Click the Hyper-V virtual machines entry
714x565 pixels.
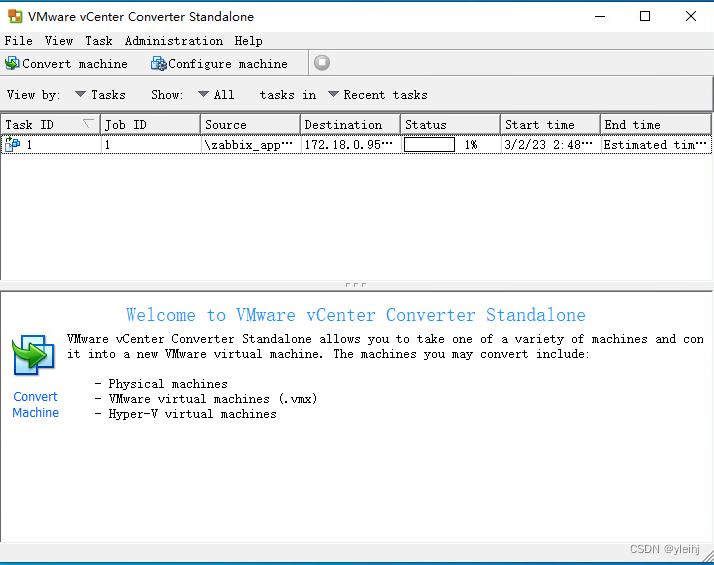(x=193, y=414)
